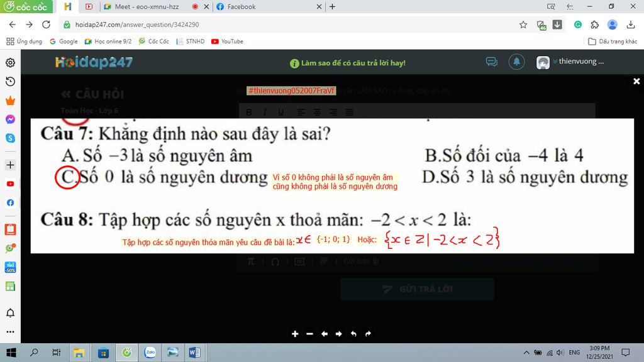This screenshot has width=644, height=362.
Task: Focus the address bar with hoidap247.com URL
Action: [287, 25]
